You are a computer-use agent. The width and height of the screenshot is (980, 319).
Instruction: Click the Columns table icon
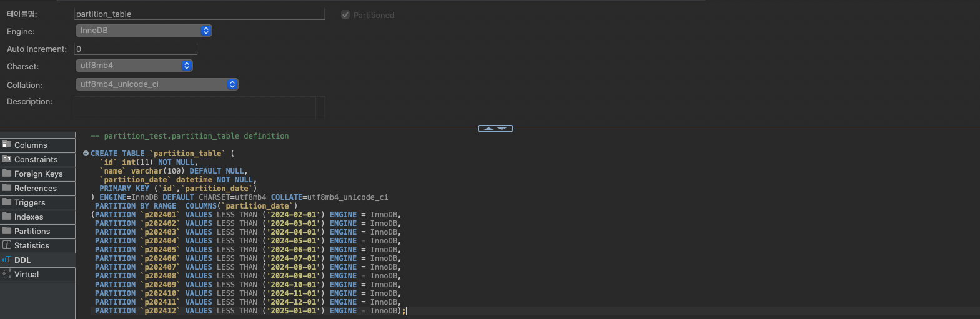tap(7, 144)
